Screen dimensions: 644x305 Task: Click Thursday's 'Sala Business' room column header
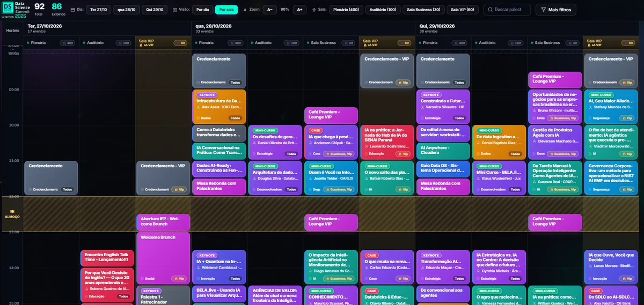[x=555, y=43]
